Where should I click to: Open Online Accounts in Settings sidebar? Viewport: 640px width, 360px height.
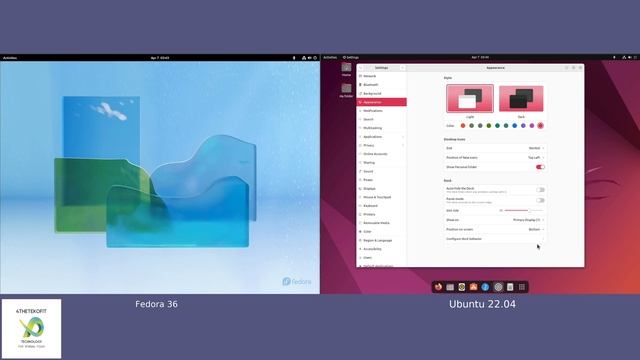[x=382, y=154]
